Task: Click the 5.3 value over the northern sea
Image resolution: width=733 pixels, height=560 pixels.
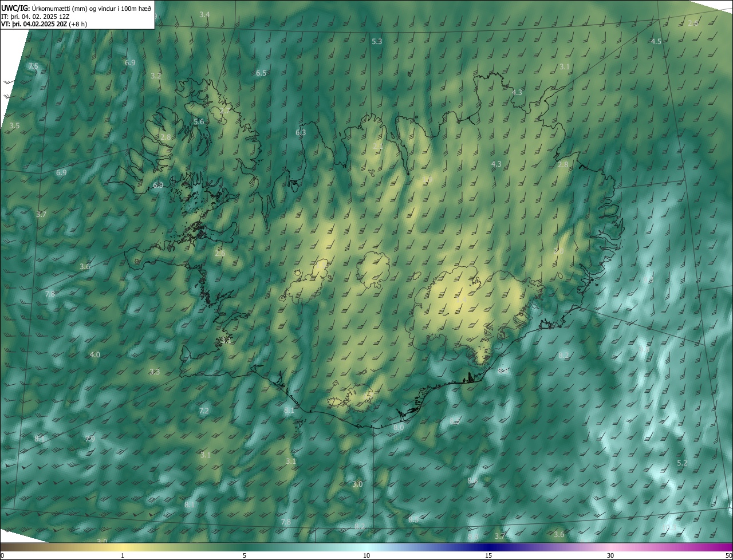Action: coord(377,41)
